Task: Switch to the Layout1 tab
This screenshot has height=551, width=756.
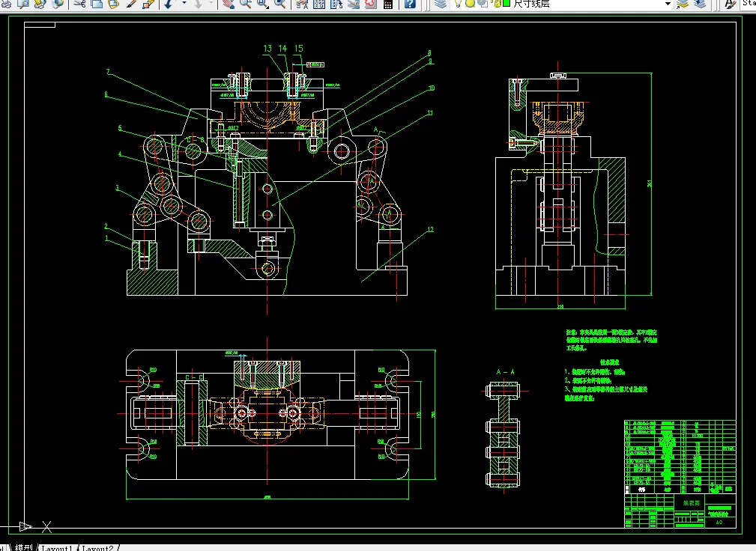Action: 57,547
